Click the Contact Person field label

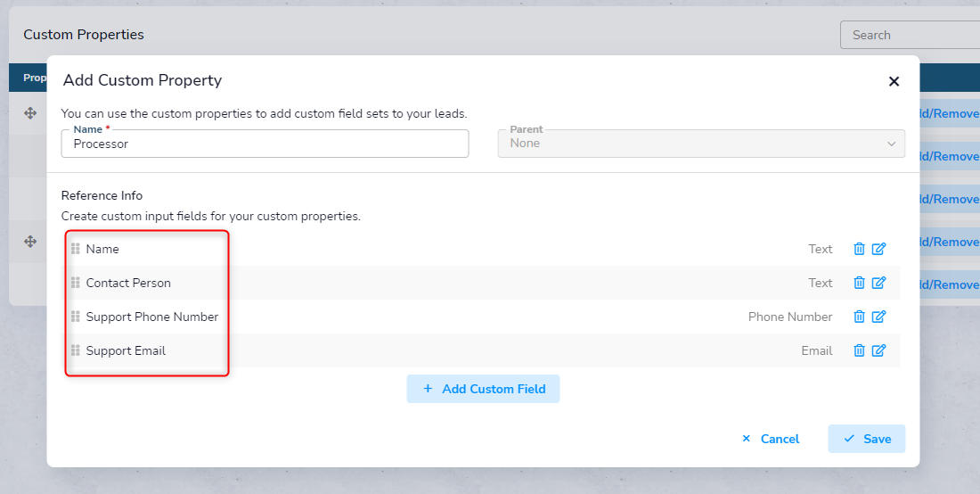(x=128, y=283)
